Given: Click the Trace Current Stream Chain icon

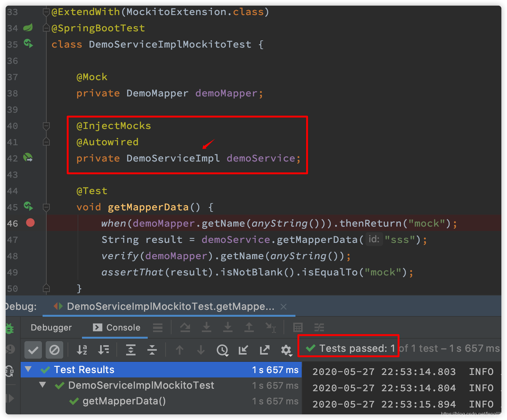Looking at the screenshot, I should [x=319, y=327].
